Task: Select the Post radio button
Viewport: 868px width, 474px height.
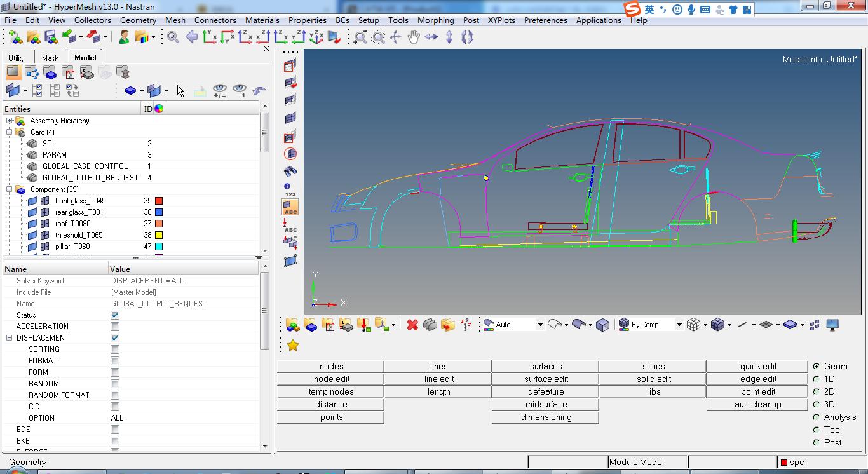Action: click(817, 442)
